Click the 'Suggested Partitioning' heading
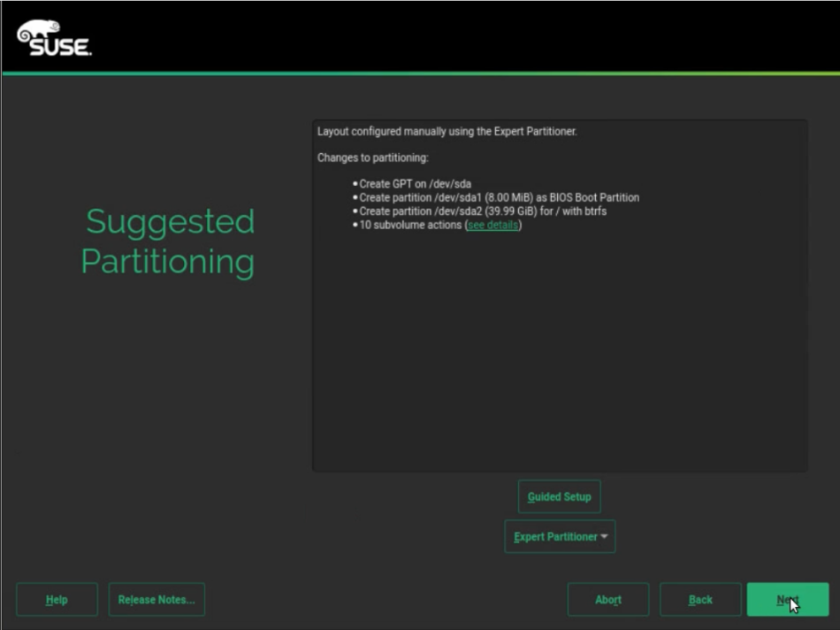The image size is (840, 630). tap(168, 242)
